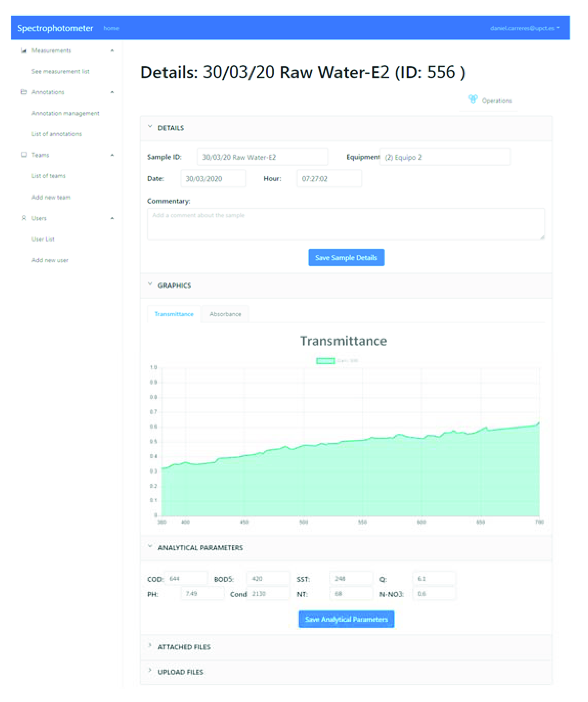Screen dimensions: 588x702
Task: Click the Annotations folder icon
Action: click(24, 92)
